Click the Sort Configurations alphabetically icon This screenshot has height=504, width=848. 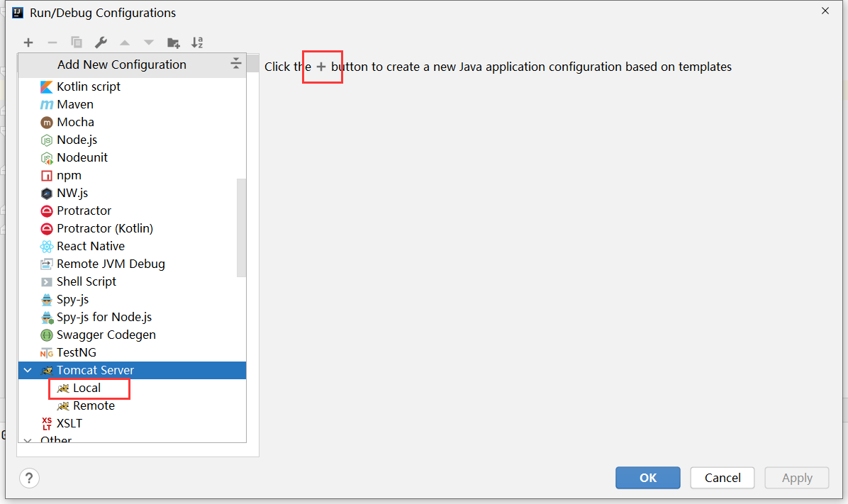(x=197, y=43)
